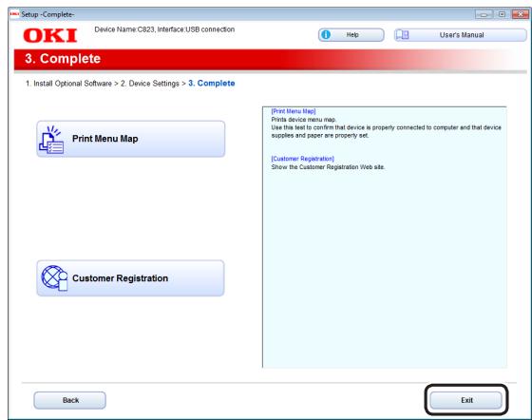
Task: Click the blue info icon on Help
Action: (326, 34)
